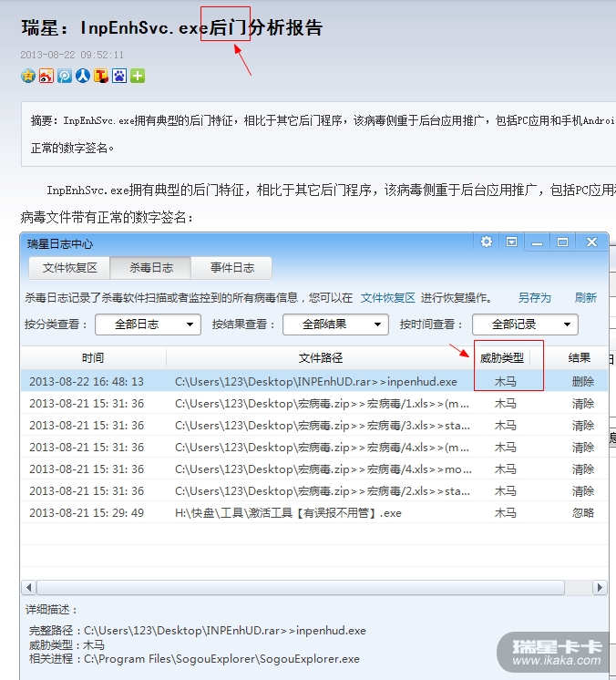
Task: Share article via Renren icon
Action: click(x=83, y=76)
